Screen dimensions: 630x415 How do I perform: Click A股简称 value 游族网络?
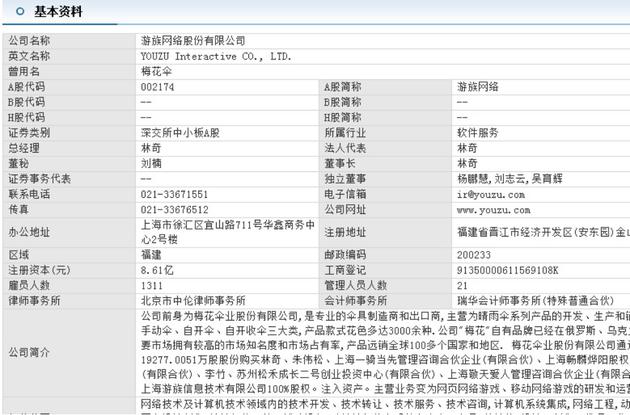(478, 87)
